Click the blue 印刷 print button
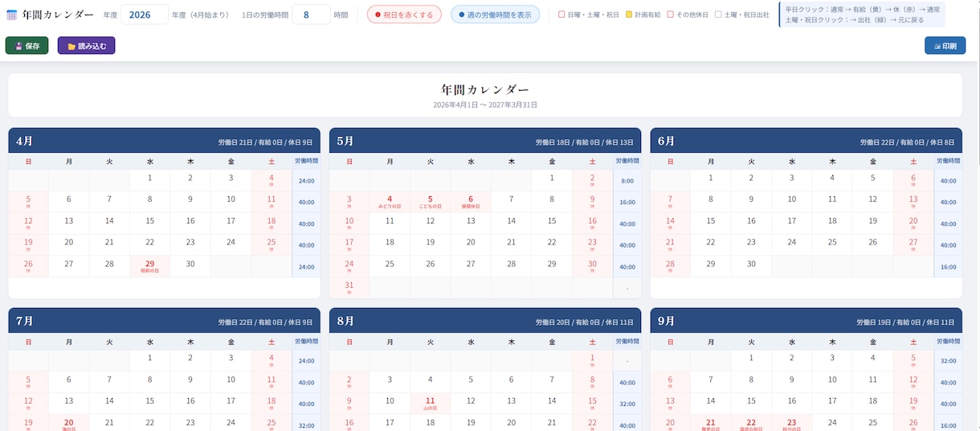The image size is (980, 431). pyautogui.click(x=945, y=46)
